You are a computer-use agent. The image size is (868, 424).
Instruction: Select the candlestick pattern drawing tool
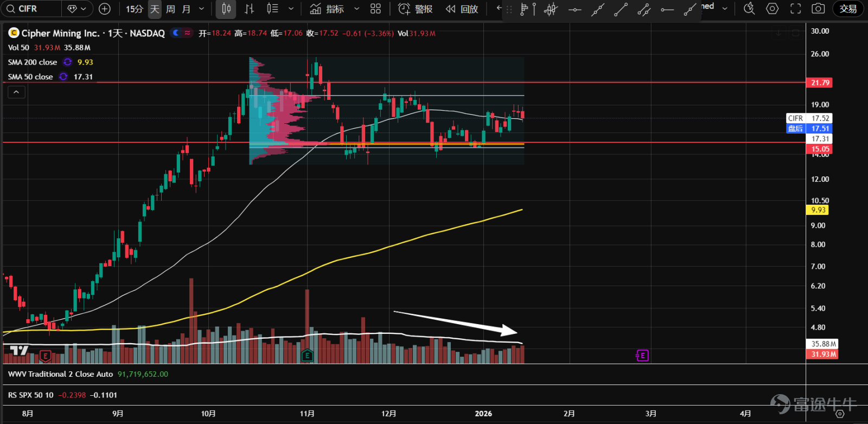(551, 9)
